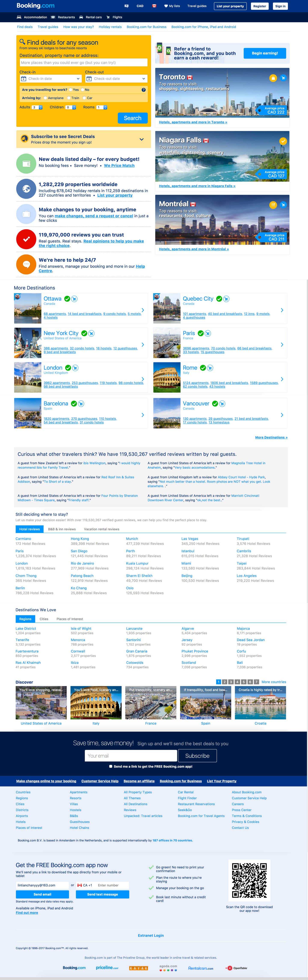Select Car as arrival method
Screen dimensions: 308x980
[x=84, y=98]
